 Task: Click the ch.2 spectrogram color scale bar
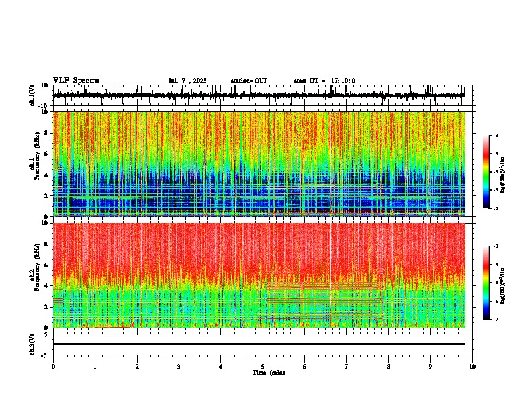pos(486,283)
